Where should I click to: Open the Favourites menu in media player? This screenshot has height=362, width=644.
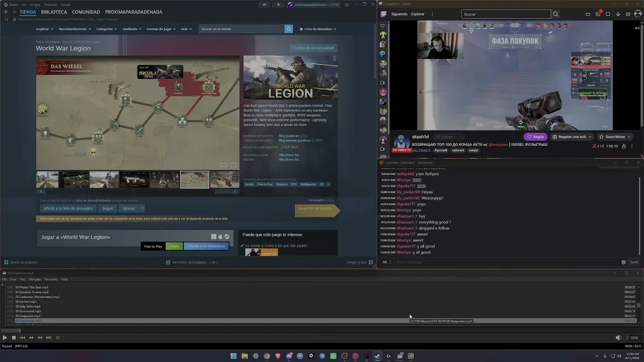tap(51, 279)
